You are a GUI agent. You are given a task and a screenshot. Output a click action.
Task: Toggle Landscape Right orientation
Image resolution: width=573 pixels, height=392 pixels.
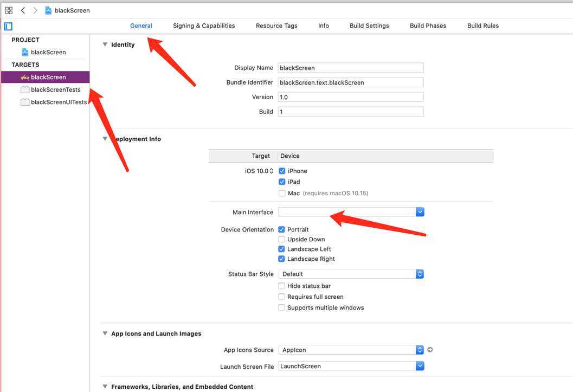(x=281, y=259)
